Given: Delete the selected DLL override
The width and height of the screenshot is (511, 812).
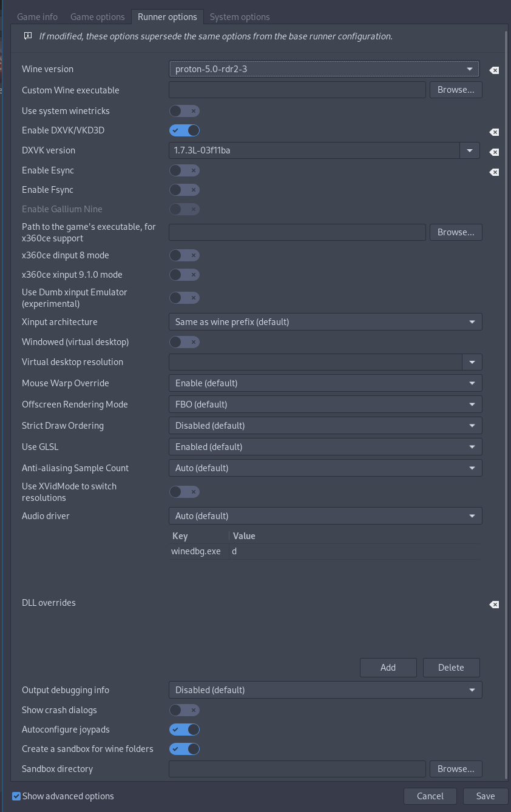Looking at the screenshot, I should tap(452, 668).
